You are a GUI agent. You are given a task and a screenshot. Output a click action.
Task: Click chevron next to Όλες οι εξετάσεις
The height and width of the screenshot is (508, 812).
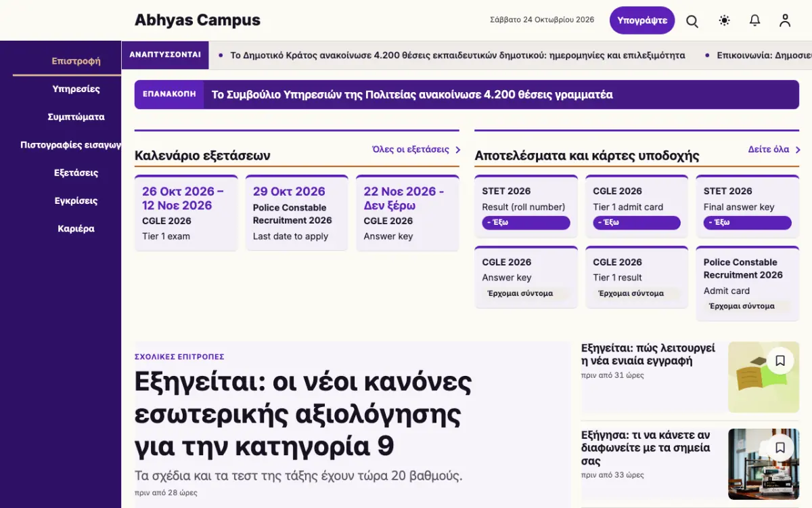pos(458,150)
